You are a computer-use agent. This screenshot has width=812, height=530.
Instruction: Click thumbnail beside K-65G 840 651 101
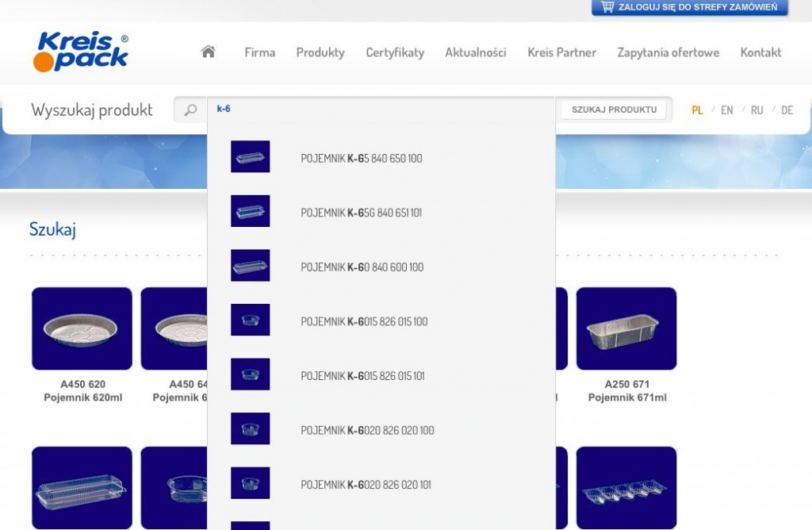250,211
